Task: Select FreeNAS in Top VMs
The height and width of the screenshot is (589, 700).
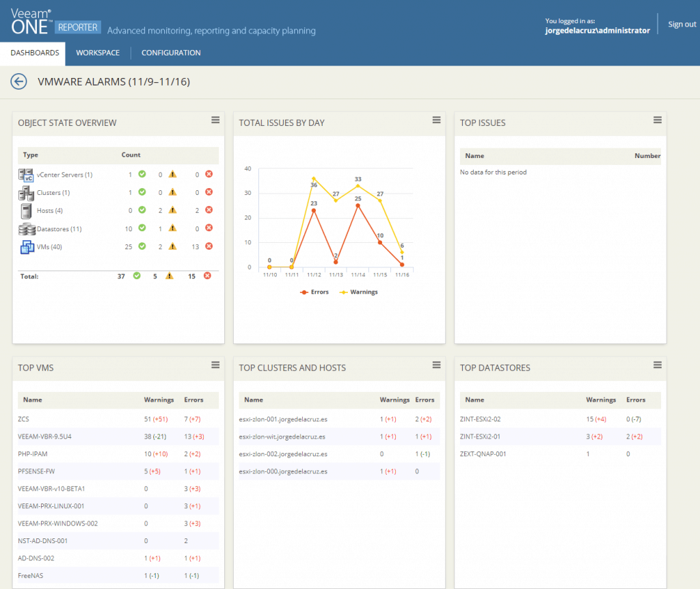Action: click(x=118, y=576)
